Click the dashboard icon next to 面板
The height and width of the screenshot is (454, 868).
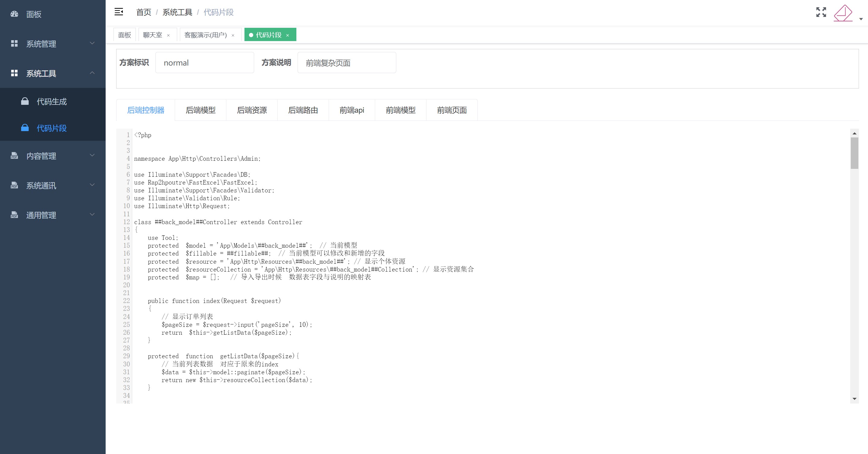tap(14, 14)
